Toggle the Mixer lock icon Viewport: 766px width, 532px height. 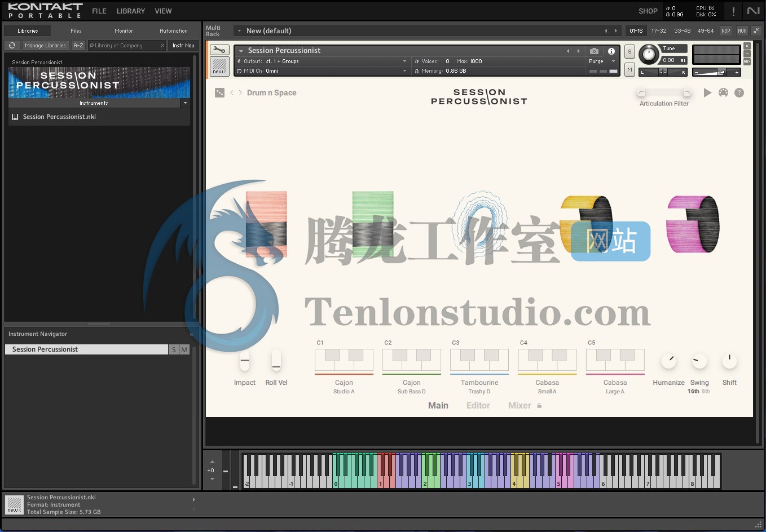click(x=539, y=405)
